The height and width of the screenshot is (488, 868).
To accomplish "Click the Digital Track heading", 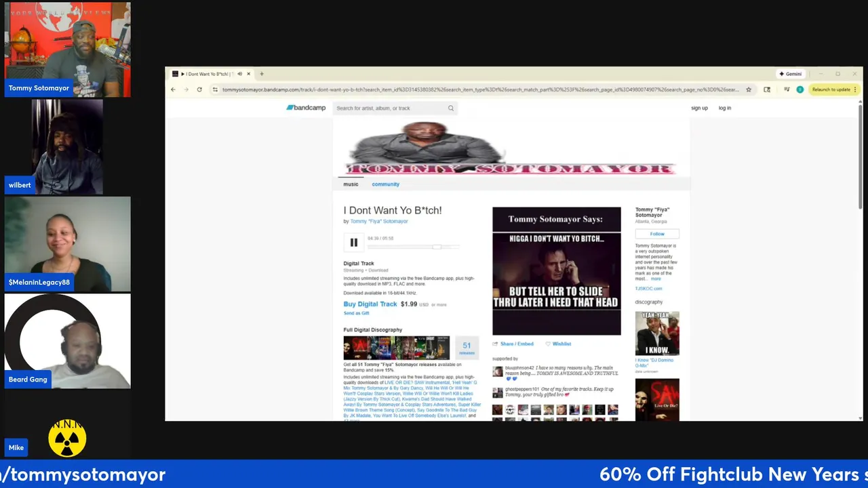I will [359, 264].
